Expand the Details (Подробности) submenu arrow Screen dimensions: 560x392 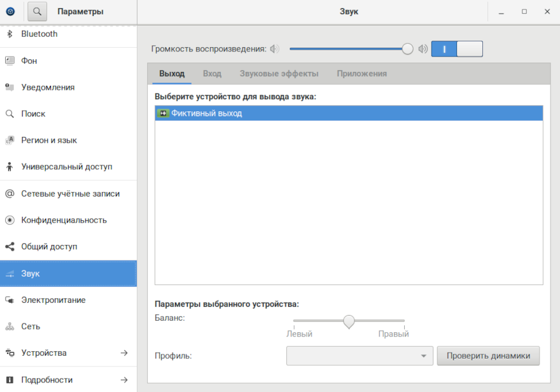coord(124,380)
